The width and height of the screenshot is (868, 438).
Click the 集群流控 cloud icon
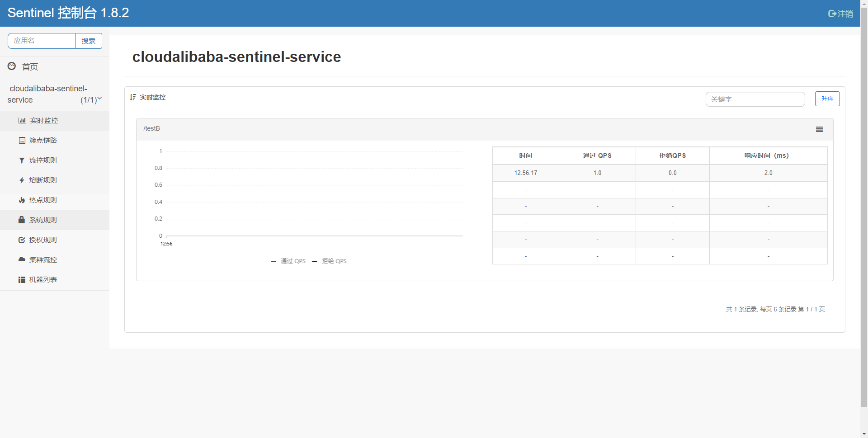[22, 259]
